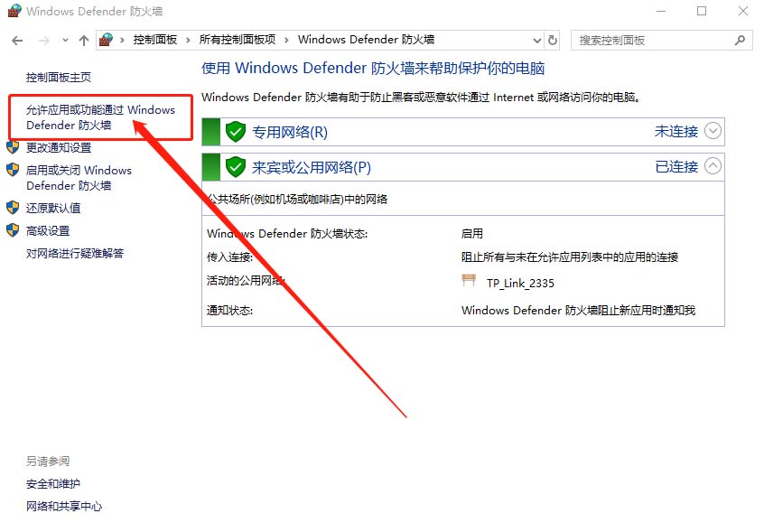Open the address bar history dropdown
The image size is (764, 532).
pyautogui.click(x=537, y=41)
